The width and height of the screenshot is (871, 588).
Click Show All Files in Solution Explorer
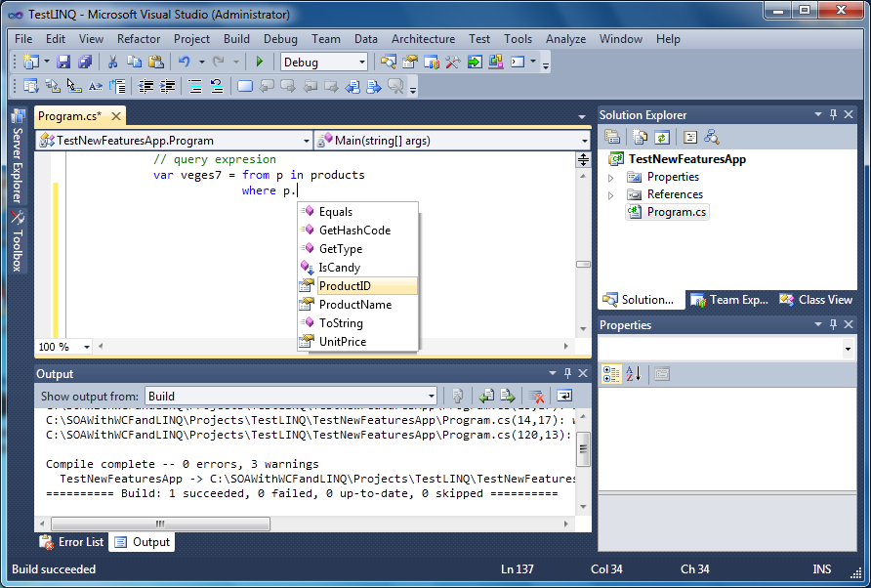tap(641, 137)
